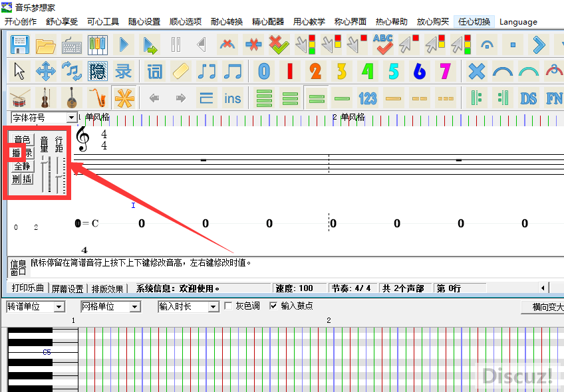
Task: Click the ins insert icon
Action: point(232,98)
